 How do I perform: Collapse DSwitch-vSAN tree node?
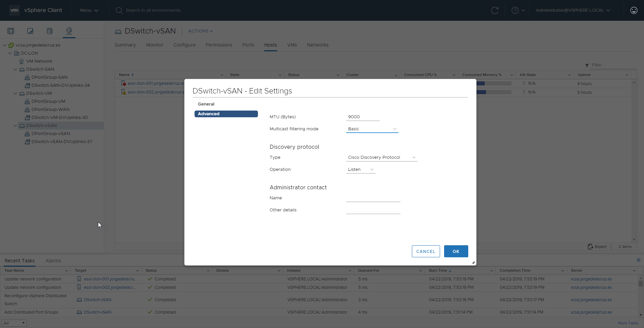15,126
